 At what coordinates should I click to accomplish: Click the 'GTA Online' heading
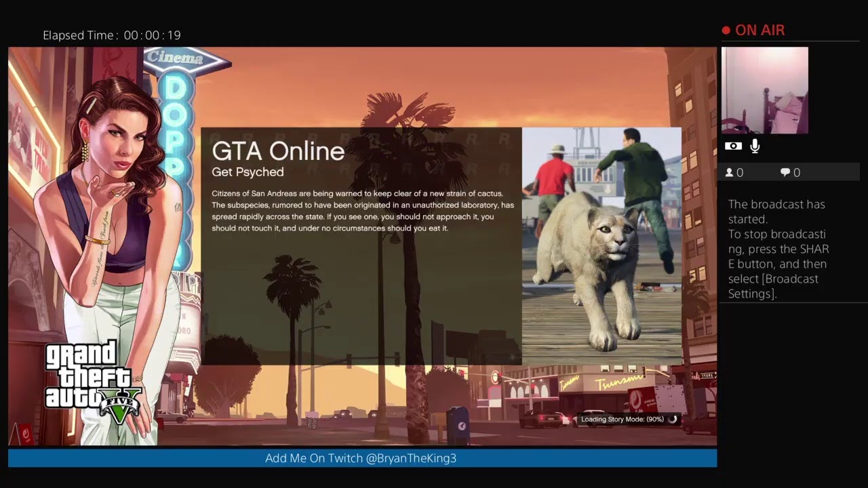pyautogui.click(x=278, y=151)
